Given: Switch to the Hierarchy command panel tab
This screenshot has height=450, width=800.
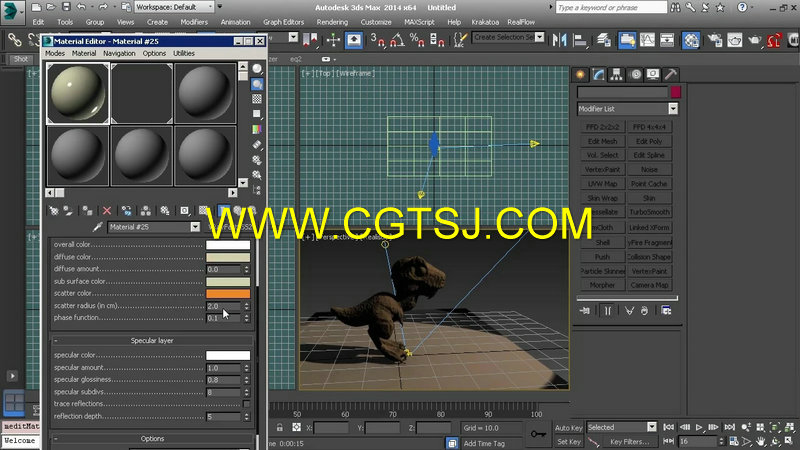Looking at the screenshot, I should (x=616, y=74).
